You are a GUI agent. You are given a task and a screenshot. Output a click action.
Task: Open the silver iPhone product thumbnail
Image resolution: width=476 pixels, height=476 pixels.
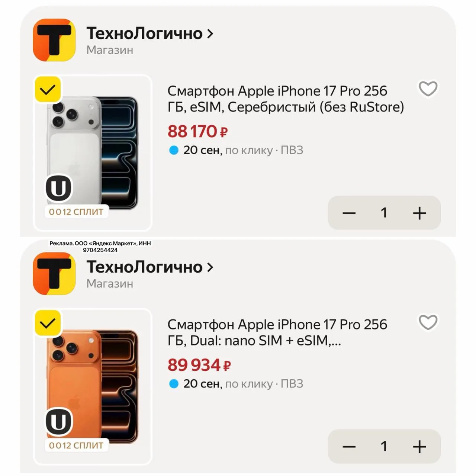pyautogui.click(x=93, y=153)
